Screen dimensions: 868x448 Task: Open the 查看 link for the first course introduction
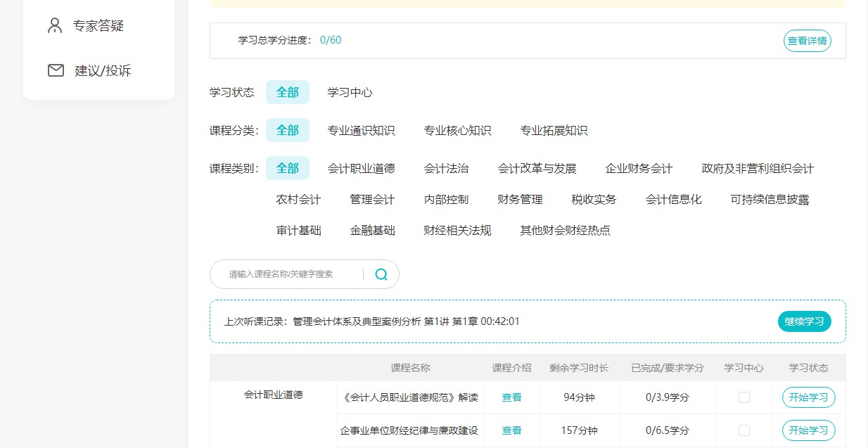pos(511,397)
